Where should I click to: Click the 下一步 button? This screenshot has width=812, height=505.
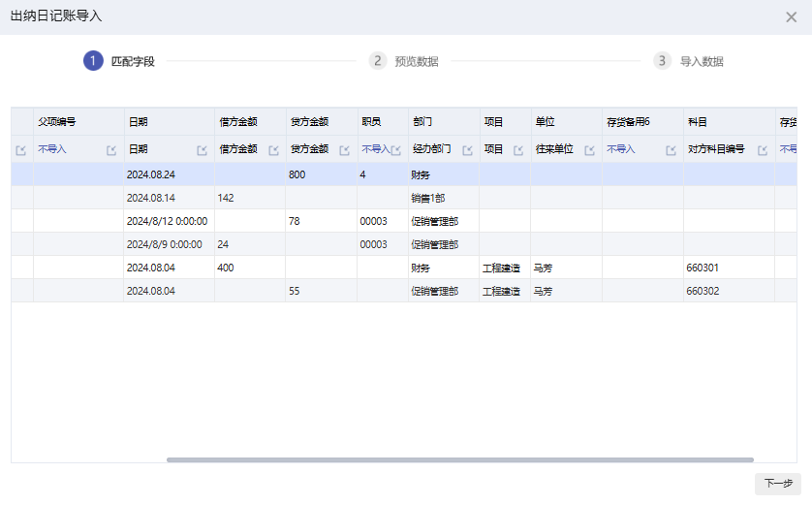pos(778,484)
